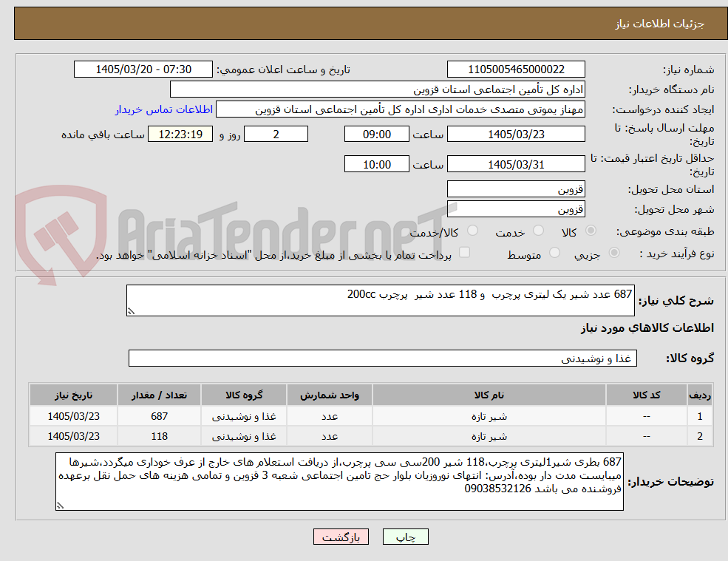The image size is (728, 561).
Task: Click the گروه کالا column header
Action: click(x=244, y=395)
